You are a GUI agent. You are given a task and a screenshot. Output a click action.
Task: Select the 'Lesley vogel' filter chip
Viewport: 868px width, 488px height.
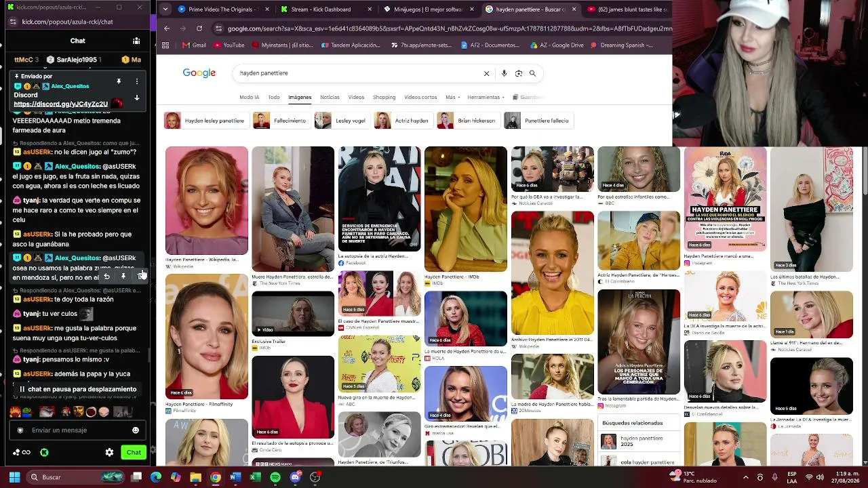[x=342, y=121]
